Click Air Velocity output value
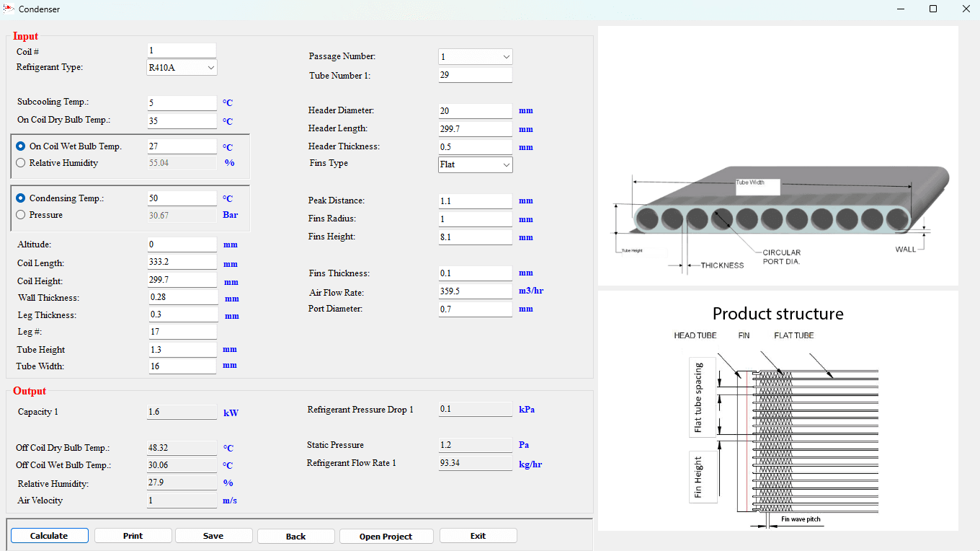The width and height of the screenshot is (980, 551). pyautogui.click(x=182, y=501)
